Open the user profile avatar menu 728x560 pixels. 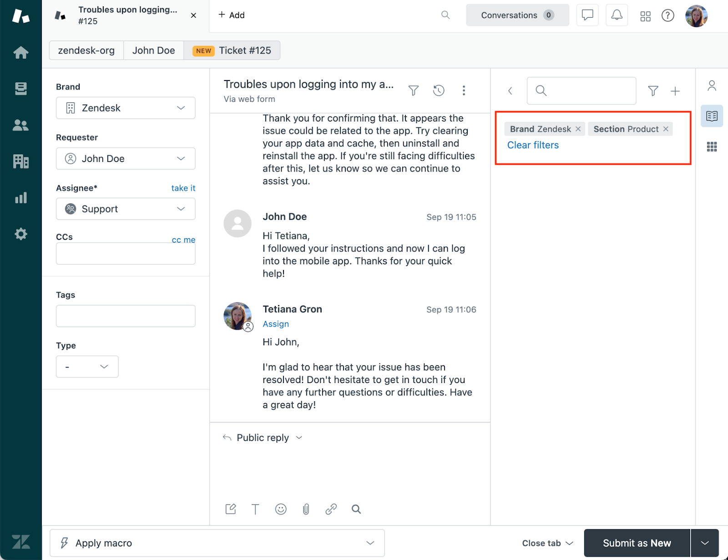tap(696, 16)
